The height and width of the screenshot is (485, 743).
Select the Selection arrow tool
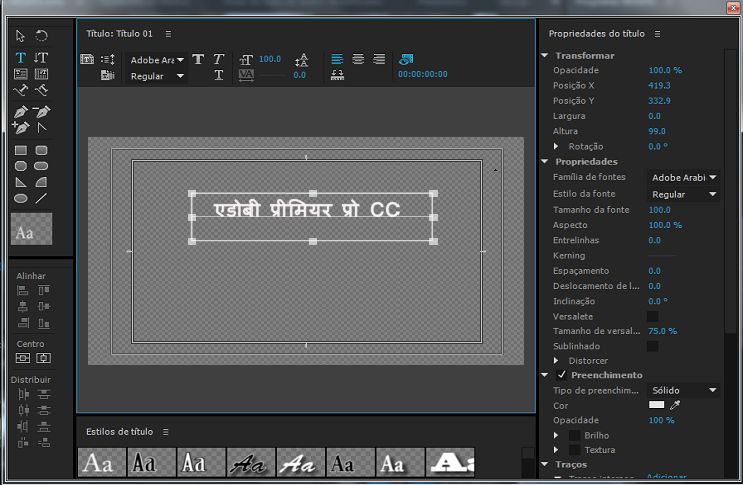click(20, 36)
